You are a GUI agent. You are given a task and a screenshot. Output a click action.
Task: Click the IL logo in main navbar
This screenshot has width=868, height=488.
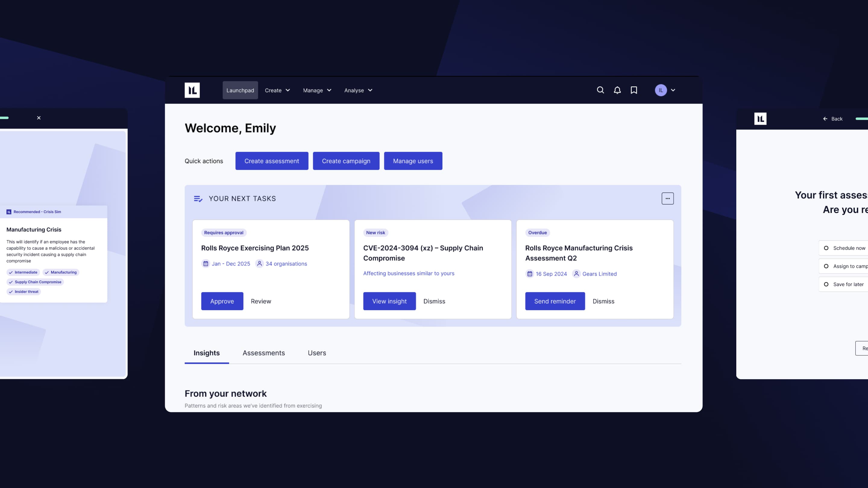[x=192, y=90]
